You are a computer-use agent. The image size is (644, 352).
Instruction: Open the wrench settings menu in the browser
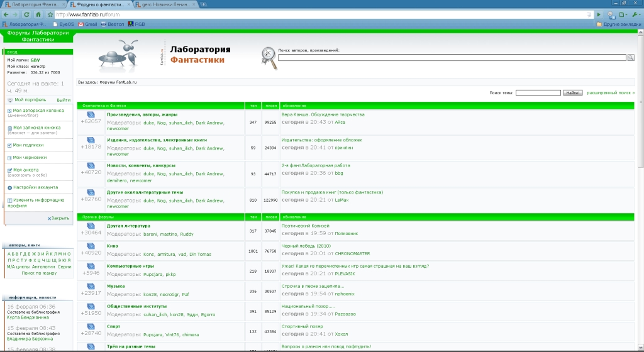[635, 14]
